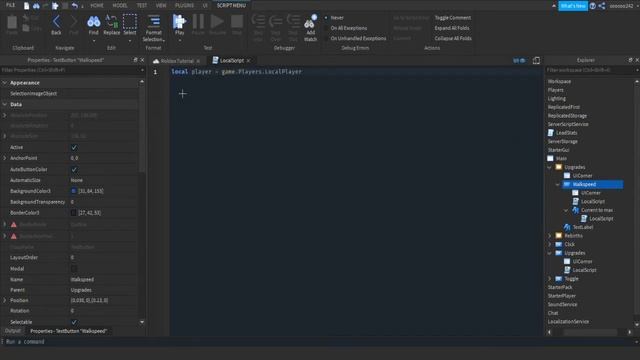The height and width of the screenshot is (360, 640).
Task: Select On All Exceptions option
Action: click(346, 28)
